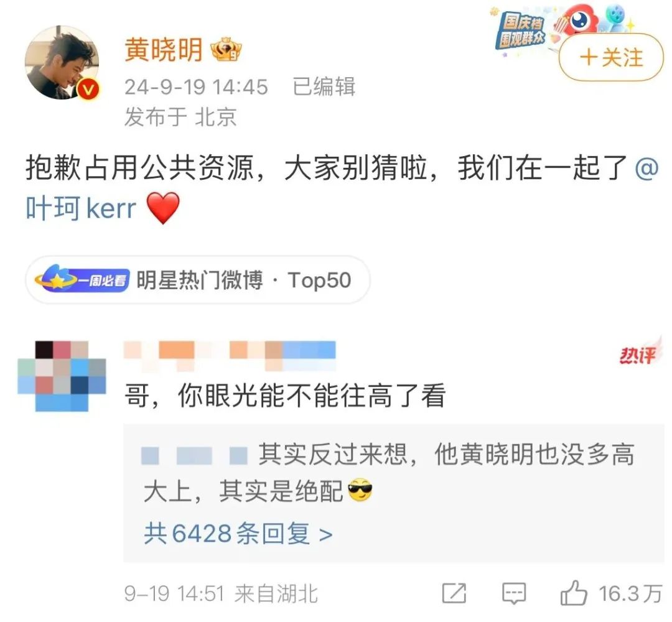Tap the comment text 哥，你眼光能不能往高了看
Screen dimensions: 672x622
286,396
